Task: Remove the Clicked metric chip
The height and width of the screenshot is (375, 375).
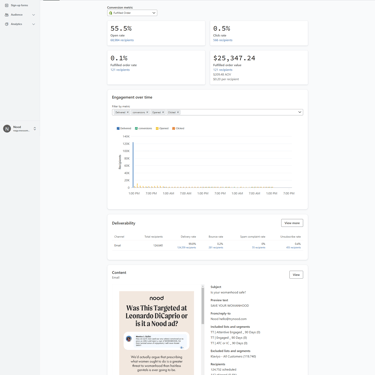Action: (x=178, y=112)
